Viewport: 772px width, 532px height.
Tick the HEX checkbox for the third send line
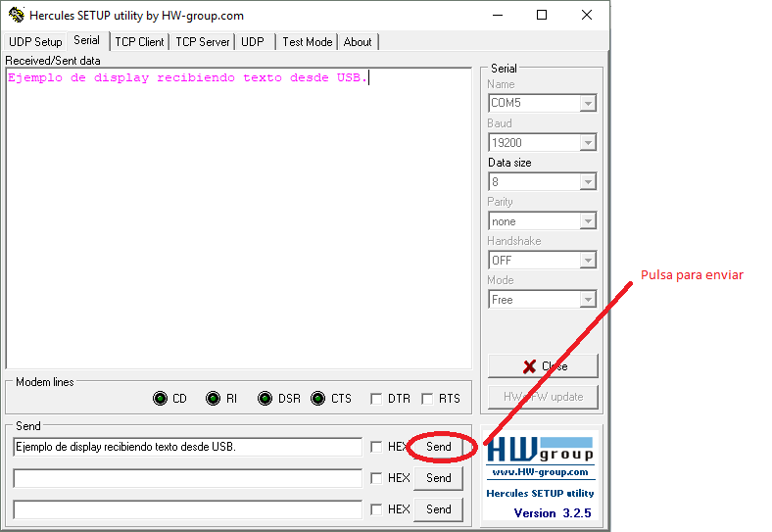tap(376, 509)
